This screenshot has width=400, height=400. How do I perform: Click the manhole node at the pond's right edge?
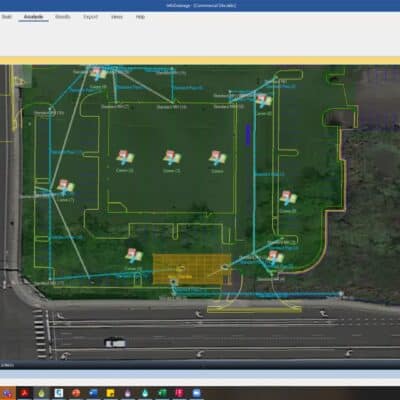(225, 266)
